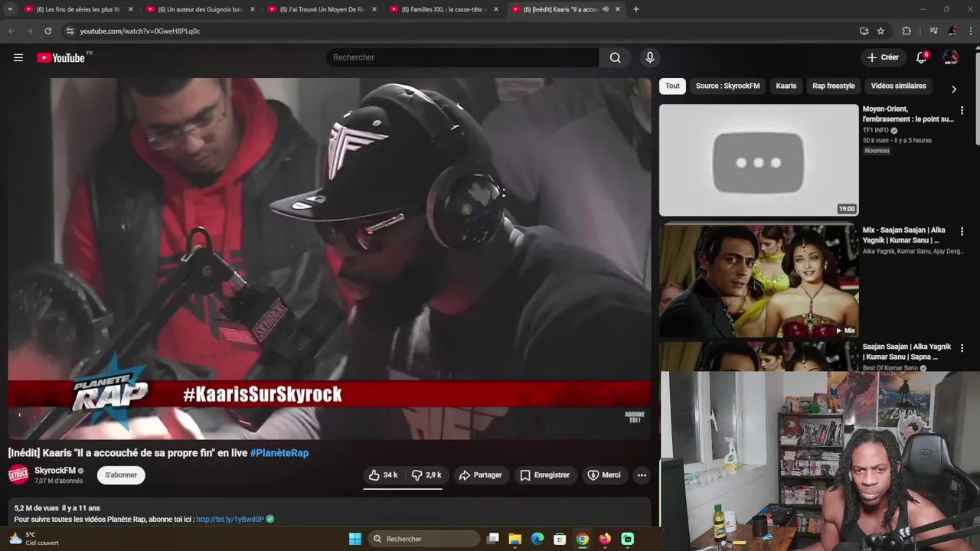The height and width of the screenshot is (551, 980).
Task: Open the bit.ly link in the description
Action: point(230,519)
